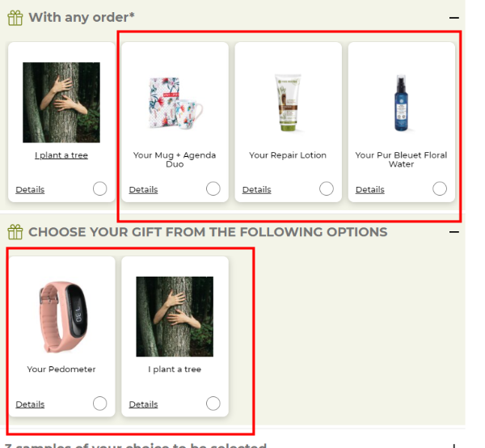Show Details for Your Pedometer
The width and height of the screenshot is (485, 448).
30,404
